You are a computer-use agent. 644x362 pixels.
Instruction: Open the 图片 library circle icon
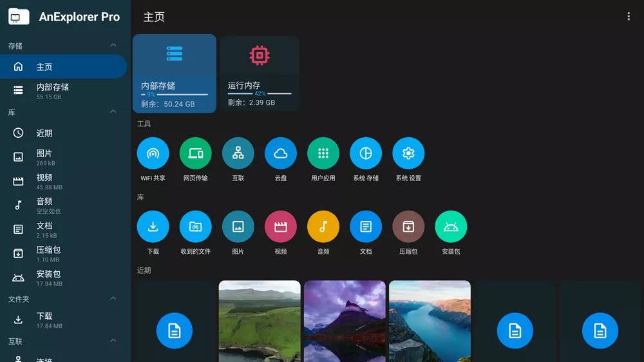(238, 226)
